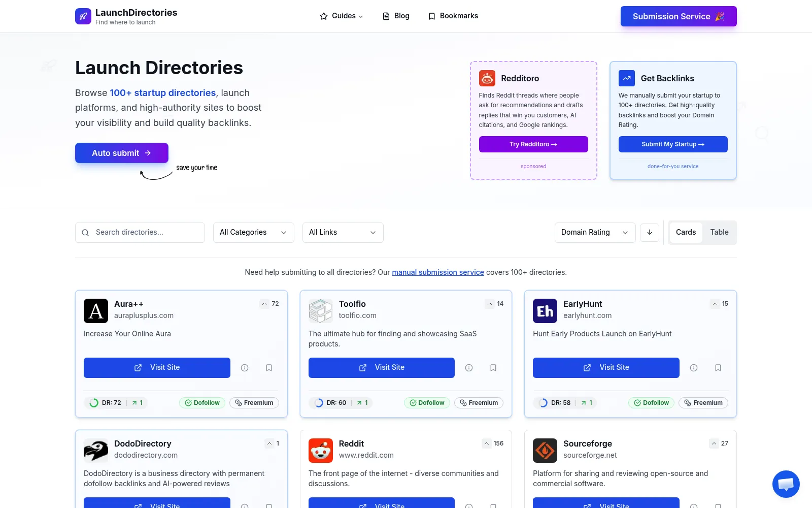Open the Bookmarks page
This screenshot has height=508, width=812.
(x=453, y=16)
